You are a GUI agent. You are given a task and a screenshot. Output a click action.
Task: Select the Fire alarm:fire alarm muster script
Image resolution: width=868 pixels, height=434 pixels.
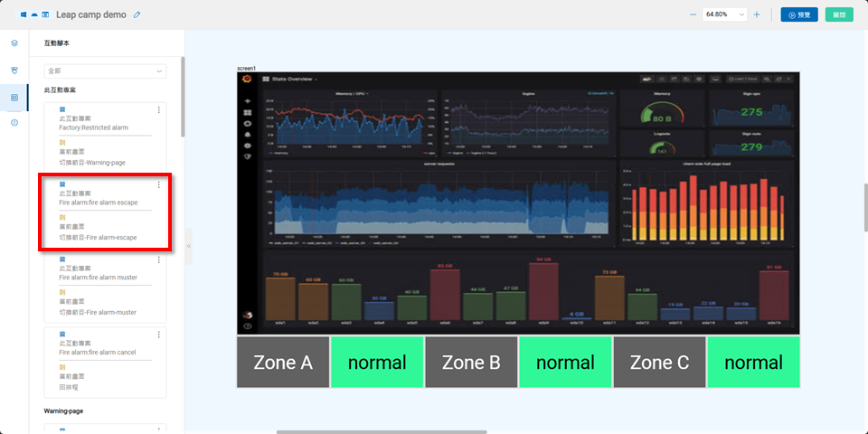point(98,278)
